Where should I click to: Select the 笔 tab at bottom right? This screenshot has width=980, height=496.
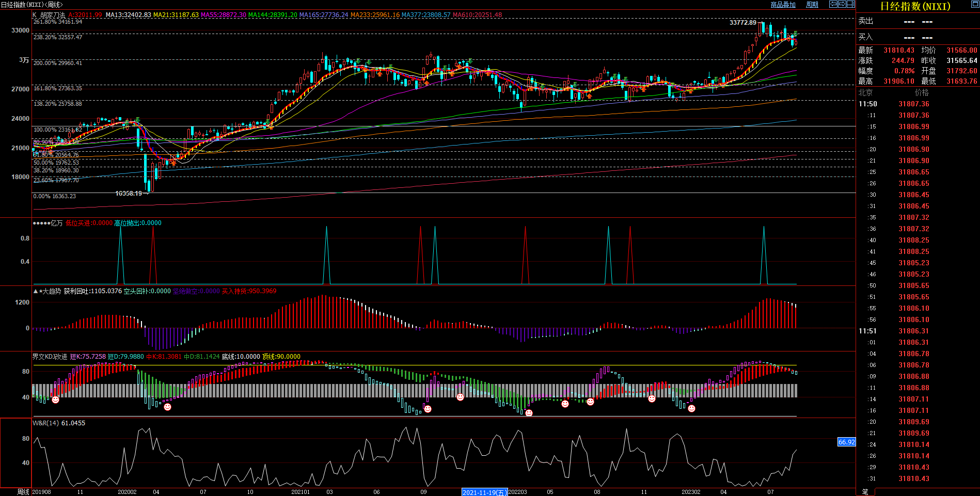click(865, 492)
